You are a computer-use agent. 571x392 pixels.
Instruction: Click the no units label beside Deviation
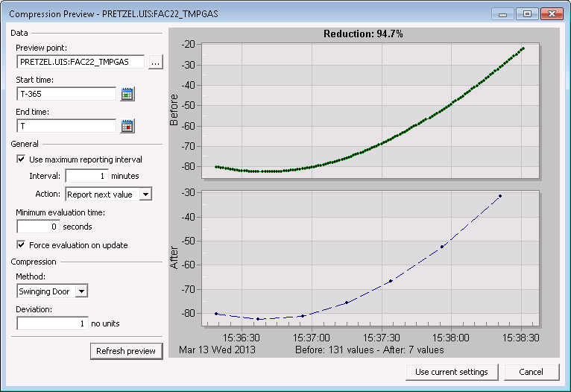click(105, 323)
